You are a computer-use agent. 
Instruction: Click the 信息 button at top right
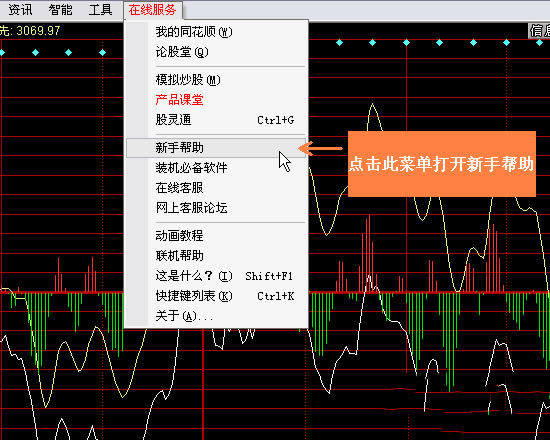[x=539, y=31]
